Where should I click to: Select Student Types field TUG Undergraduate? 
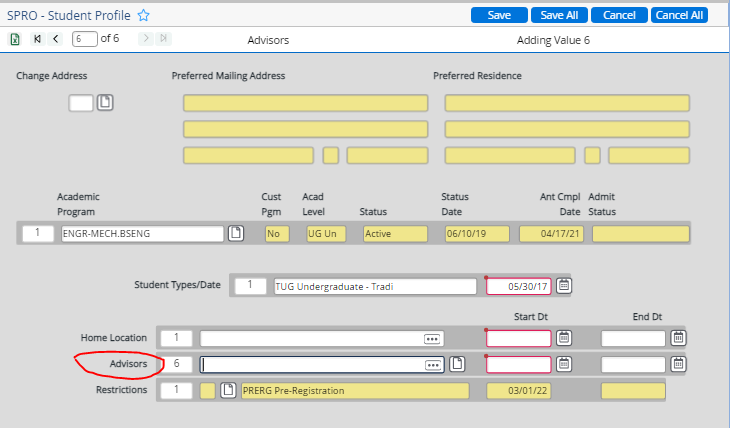375,286
